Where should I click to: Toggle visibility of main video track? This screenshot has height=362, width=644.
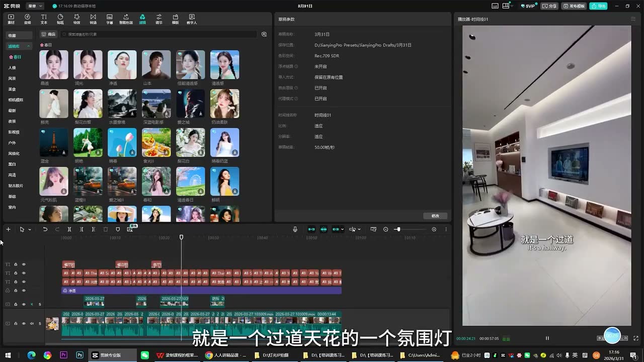coord(23,323)
